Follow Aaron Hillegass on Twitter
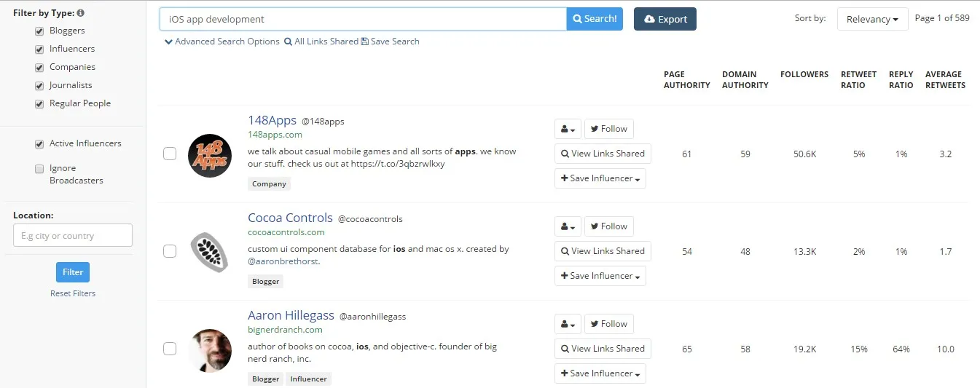Screen dimensions: 980x388 [x=609, y=324]
